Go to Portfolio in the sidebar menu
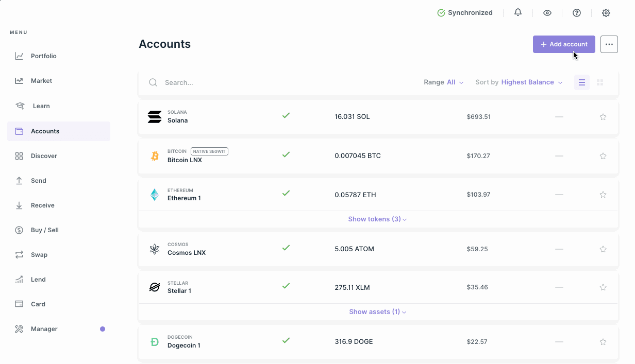635x364 pixels. pos(43,56)
